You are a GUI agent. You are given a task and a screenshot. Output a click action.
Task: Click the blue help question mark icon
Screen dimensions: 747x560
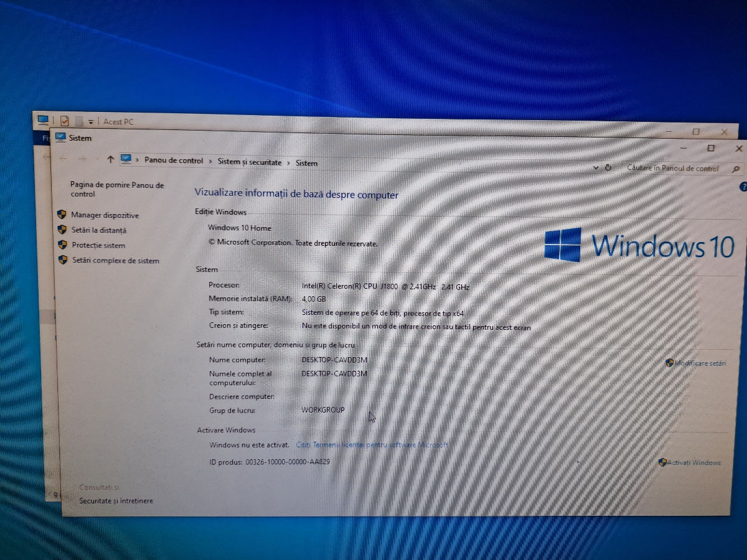click(x=743, y=187)
